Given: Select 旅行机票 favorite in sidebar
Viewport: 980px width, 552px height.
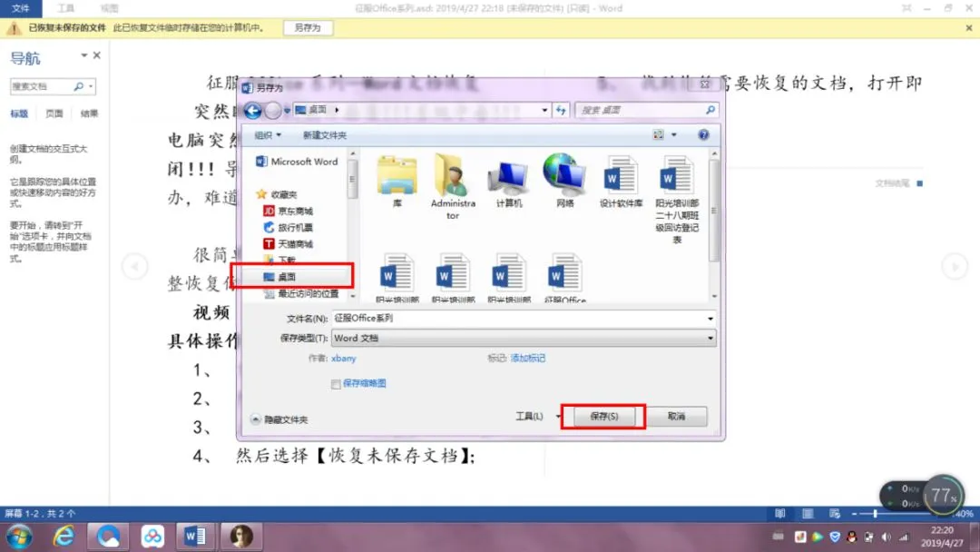Looking at the screenshot, I should [289, 228].
